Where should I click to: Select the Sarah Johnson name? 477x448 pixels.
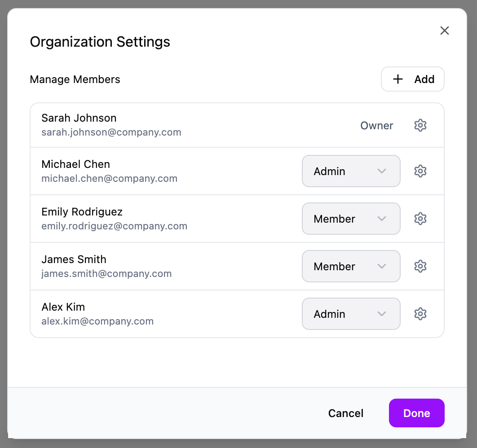click(79, 118)
